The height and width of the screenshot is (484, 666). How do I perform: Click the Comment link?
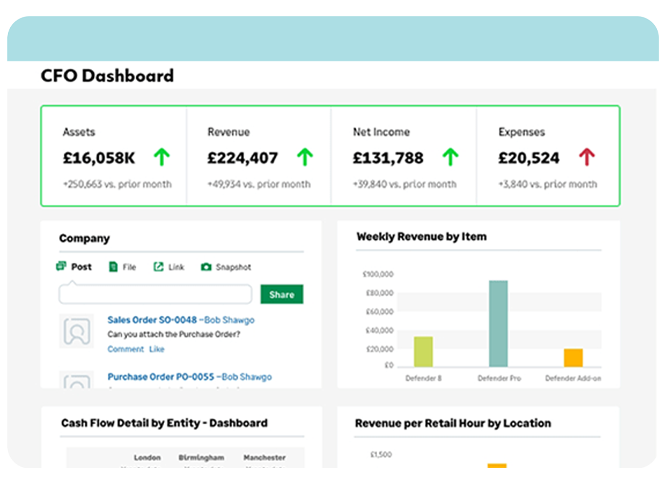[126, 349]
